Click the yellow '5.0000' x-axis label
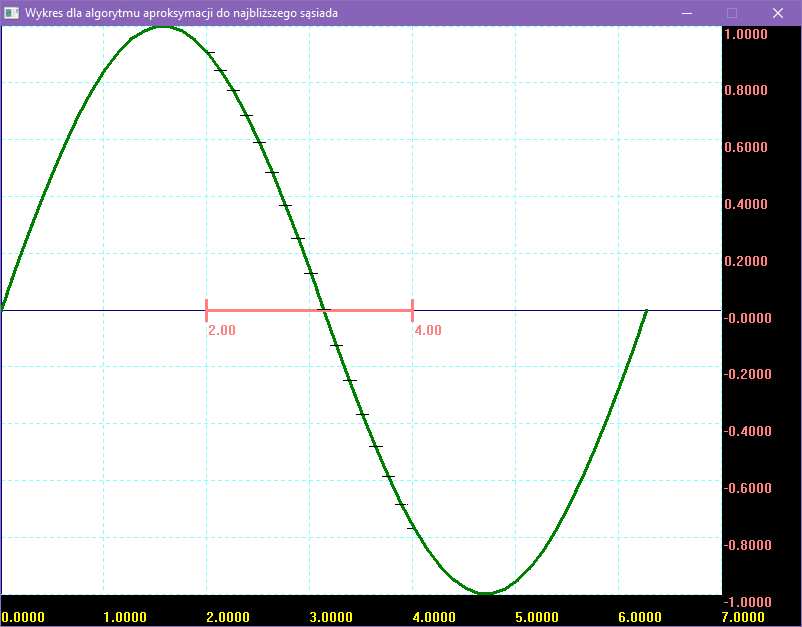 click(536, 617)
